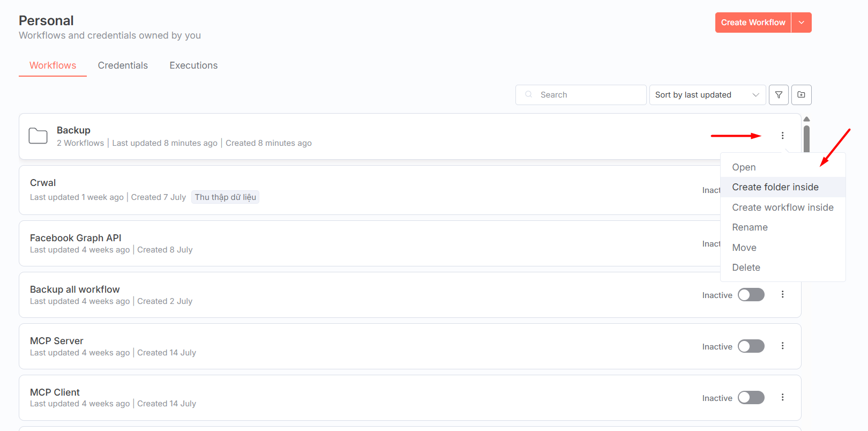Click 'Last updated 1 week ago' on Crwal
Viewport: 868px width, 431px height.
click(77, 197)
